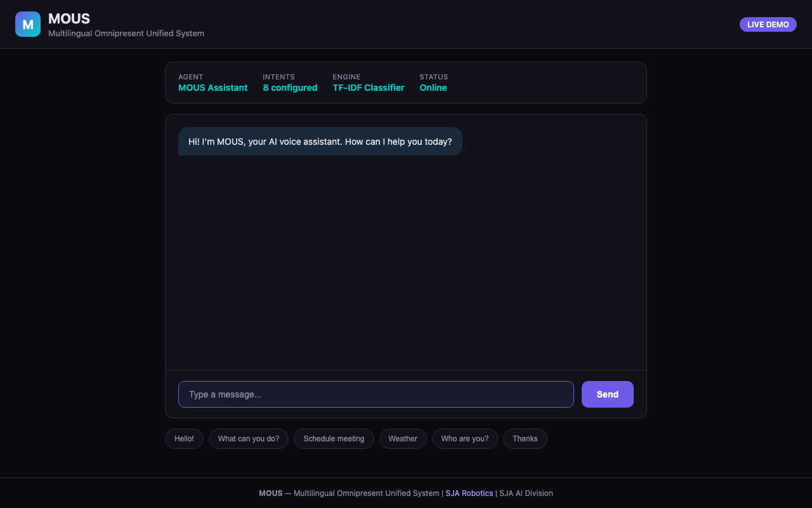Click the INTENTS label
Screen dimensions: 812x508
click(279, 77)
